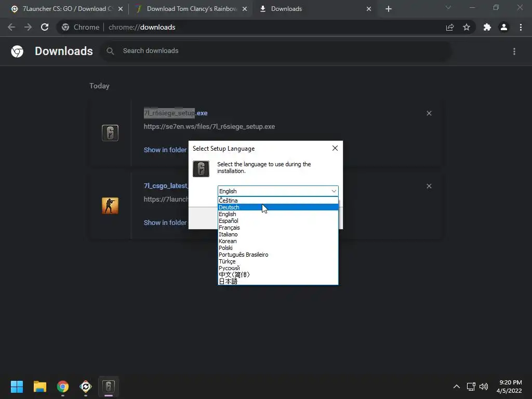Pick Español as the setup language
Screen dimensions: 532x399
coord(278,221)
